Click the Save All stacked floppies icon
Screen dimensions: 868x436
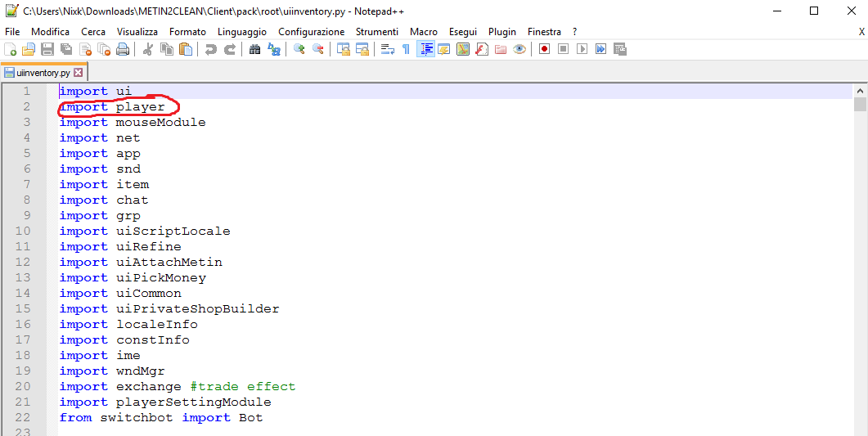point(66,49)
